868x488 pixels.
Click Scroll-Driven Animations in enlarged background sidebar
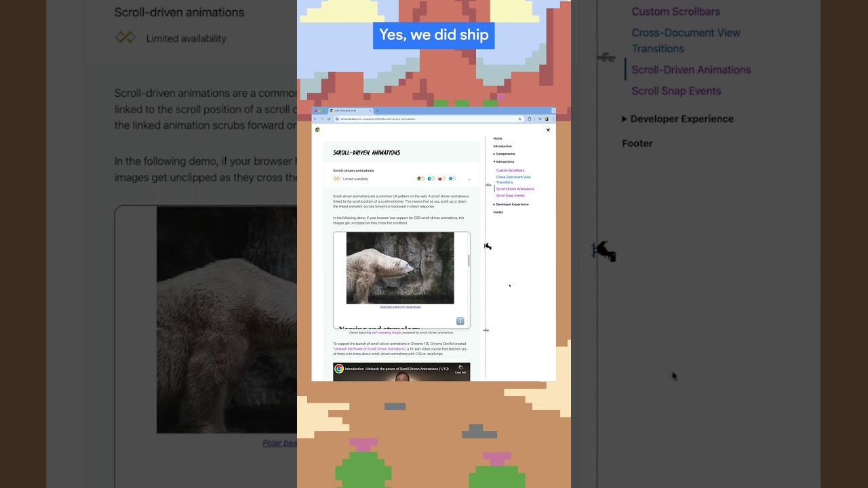(691, 70)
